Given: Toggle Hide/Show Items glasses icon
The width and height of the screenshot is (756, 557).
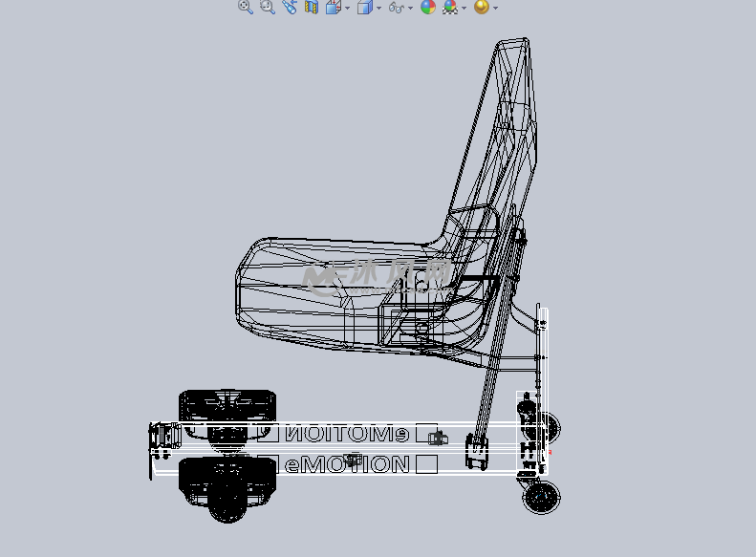Looking at the screenshot, I should point(396,8).
